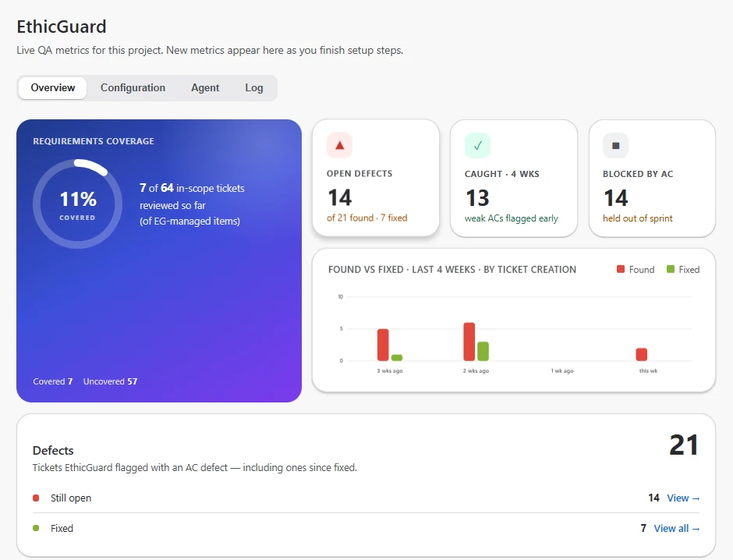Select the red Found bar for 3 wks ago
Image resolution: width=733 pixels, height=560 pixels.
383,345
